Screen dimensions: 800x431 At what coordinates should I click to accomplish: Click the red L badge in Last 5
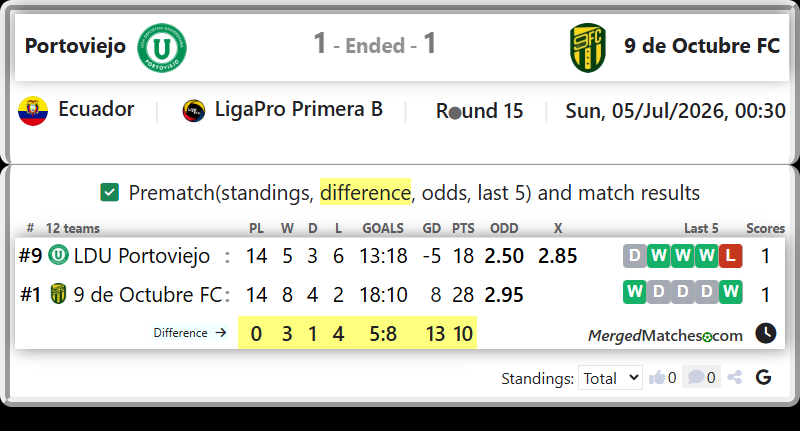click(x=730, y=256)
